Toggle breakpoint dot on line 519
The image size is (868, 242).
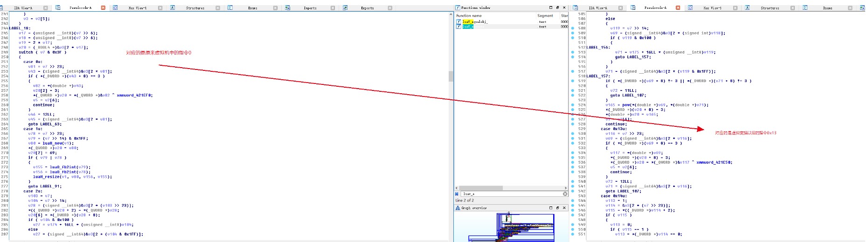(573, 81)
